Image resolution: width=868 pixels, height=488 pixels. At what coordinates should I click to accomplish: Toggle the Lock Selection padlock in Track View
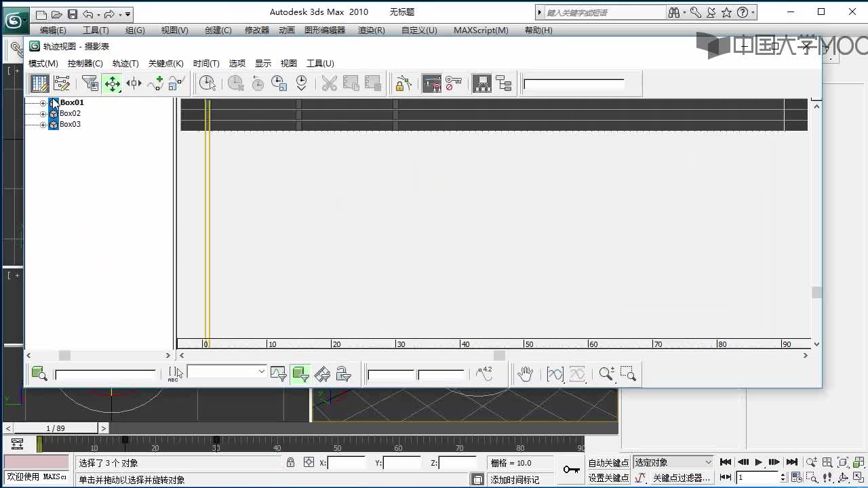click(x=403, y=83)
